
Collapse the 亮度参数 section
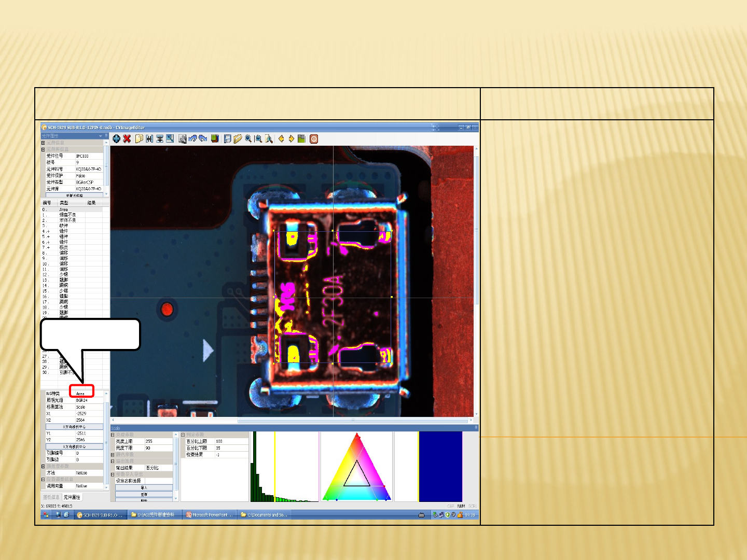[x=113, y=435]
